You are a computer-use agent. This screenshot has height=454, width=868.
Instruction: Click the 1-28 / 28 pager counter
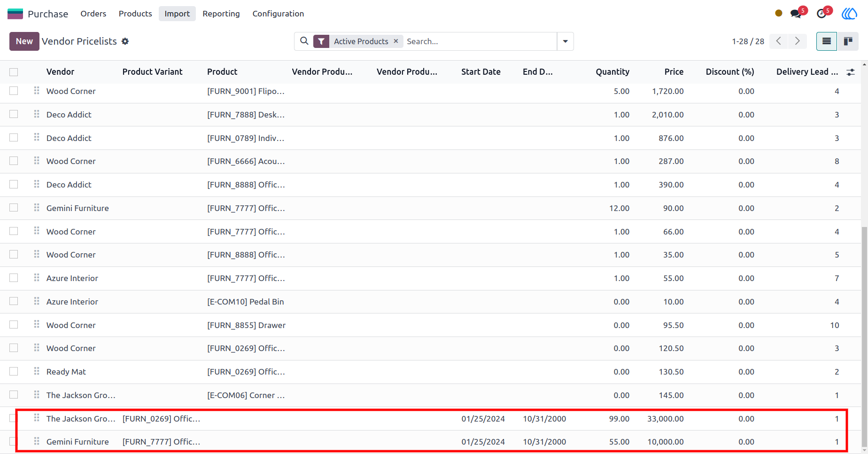point(748,41)
